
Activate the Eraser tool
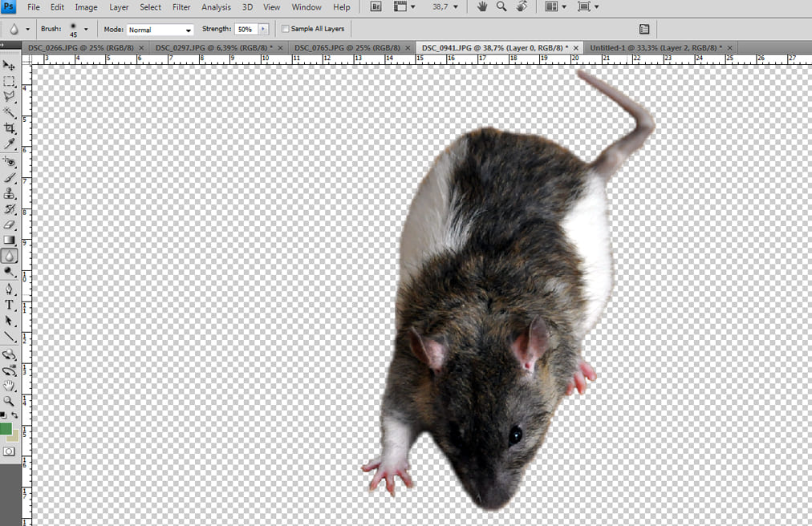[x=10, y=225]
